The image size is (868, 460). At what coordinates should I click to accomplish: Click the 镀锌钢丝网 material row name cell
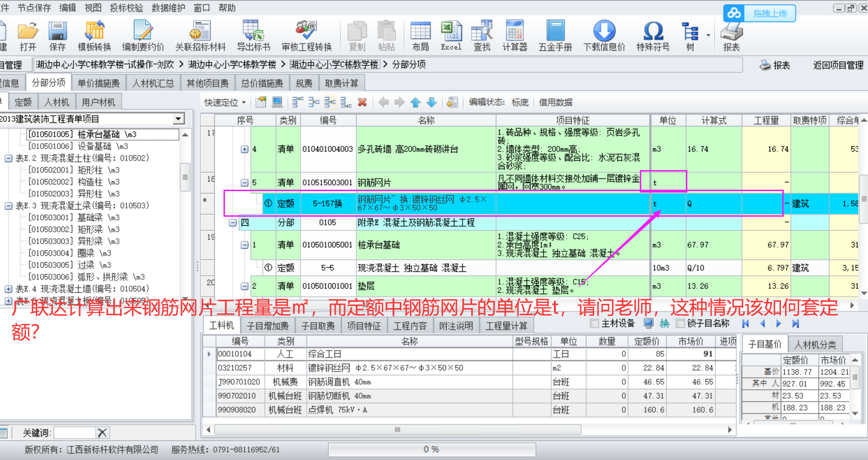pos(410,368)
